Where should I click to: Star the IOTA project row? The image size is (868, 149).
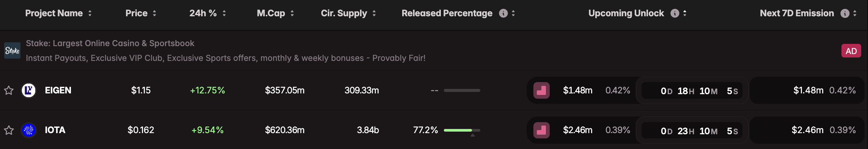(9, 130)
